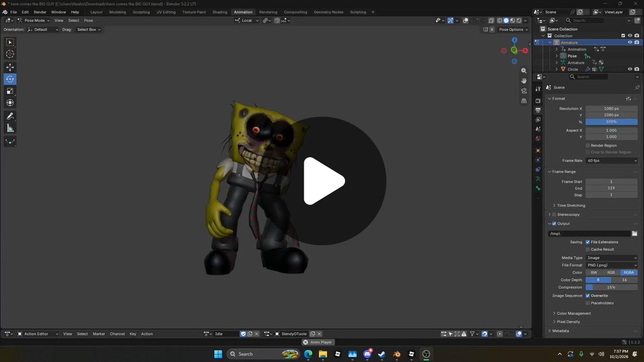Enable the Cache Result checkbox
Viewport: 644px width, 362px height.
pyautogui.click(x=588, y=249)
